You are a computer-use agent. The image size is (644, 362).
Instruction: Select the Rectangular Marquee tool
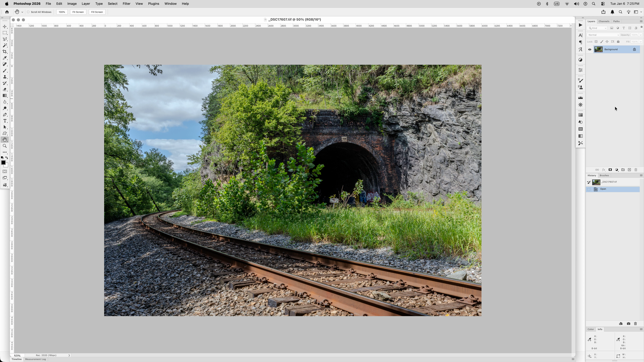tap(5, 33)
